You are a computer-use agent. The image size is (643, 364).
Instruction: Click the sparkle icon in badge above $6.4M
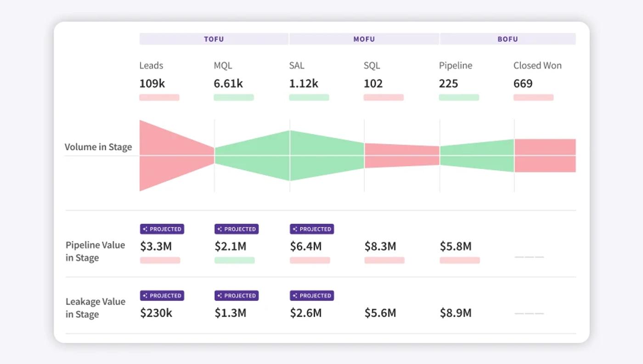click(295, 229)
